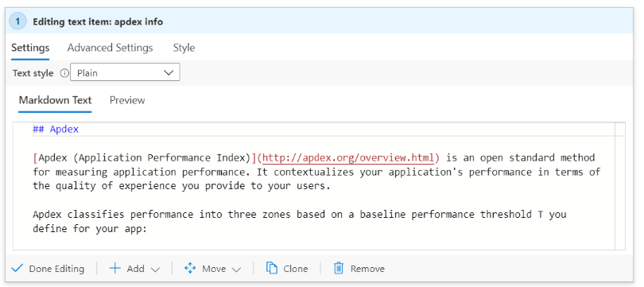Viewport: 644px width, 287px height.
Task: Click the Remove button label
Action: pyautogui.click(x=367, y=269)
